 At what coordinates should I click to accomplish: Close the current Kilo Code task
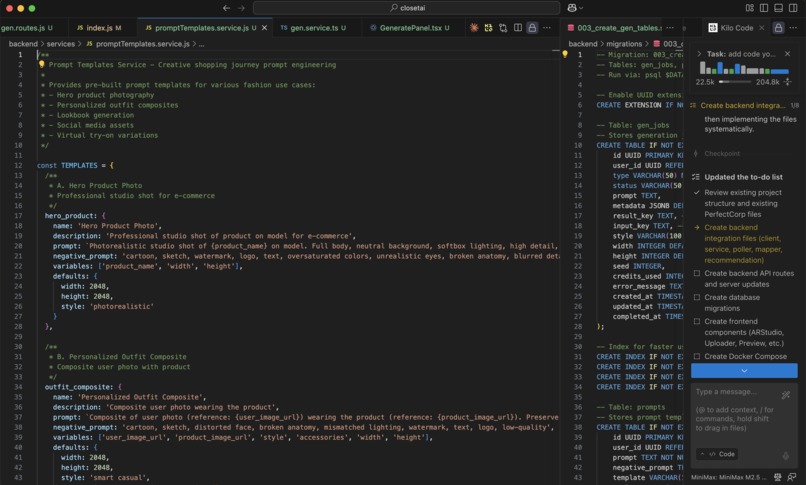787,54
